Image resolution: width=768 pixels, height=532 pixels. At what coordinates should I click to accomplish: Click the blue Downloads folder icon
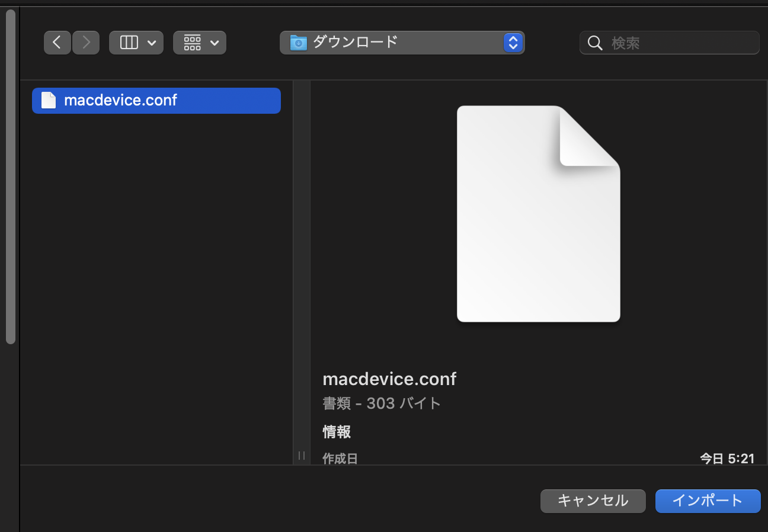click(x=298, y=43)
